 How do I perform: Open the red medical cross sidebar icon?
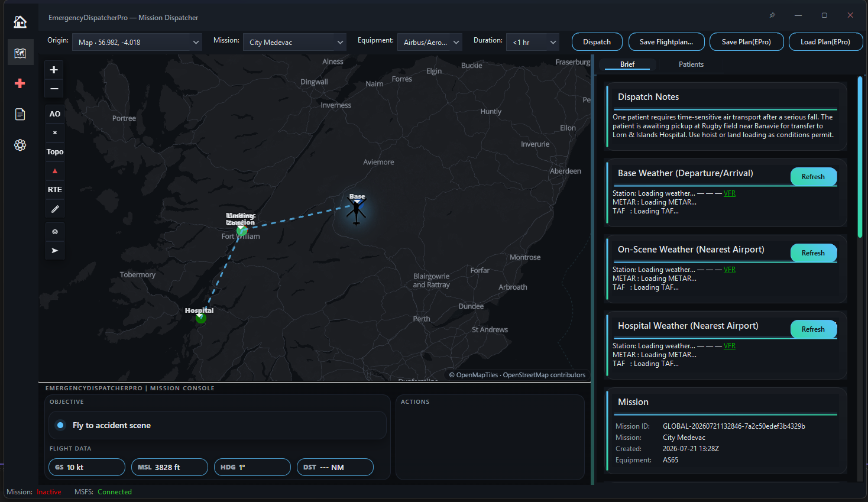coord(20,83)
